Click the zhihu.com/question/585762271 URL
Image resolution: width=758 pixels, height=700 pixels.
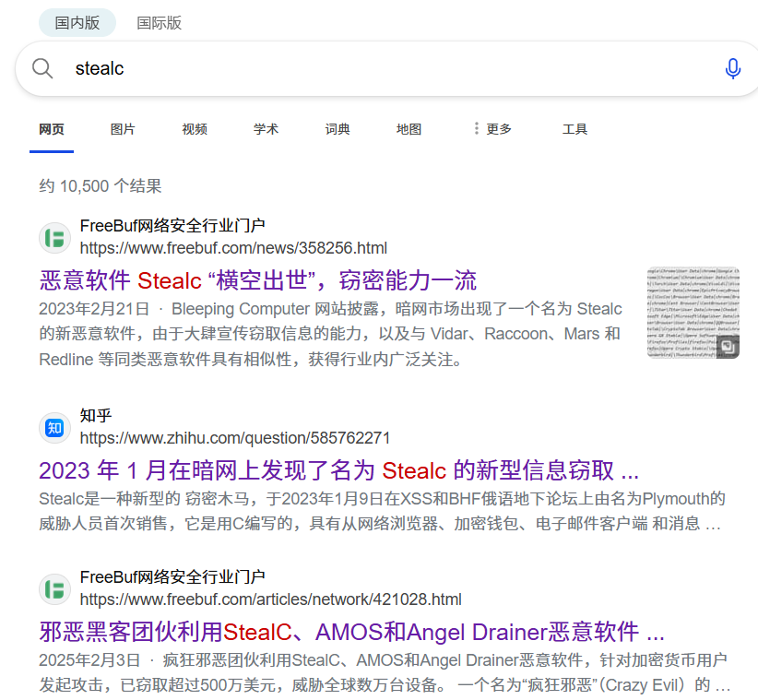click(x=235, y=438)
